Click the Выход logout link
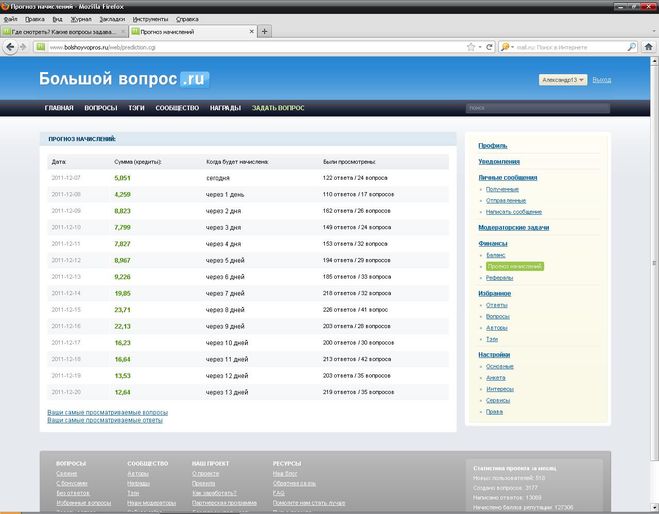Screen dimensions: 659x514 (x=601, y=80)
